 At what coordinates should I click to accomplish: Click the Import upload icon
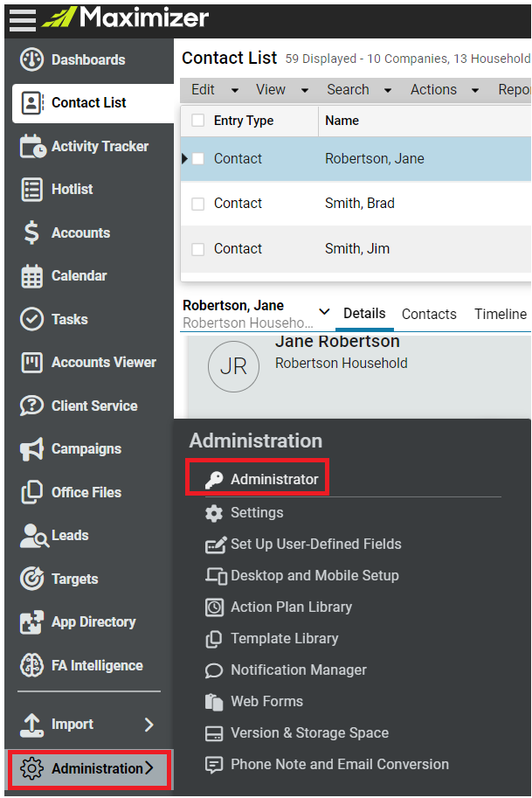32,725
